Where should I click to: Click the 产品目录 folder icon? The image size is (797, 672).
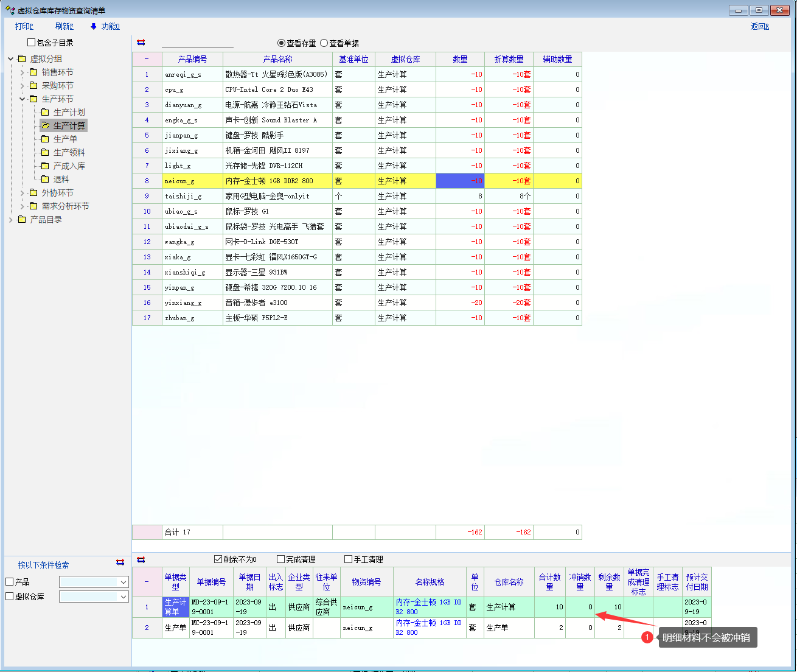pos(22,220)
